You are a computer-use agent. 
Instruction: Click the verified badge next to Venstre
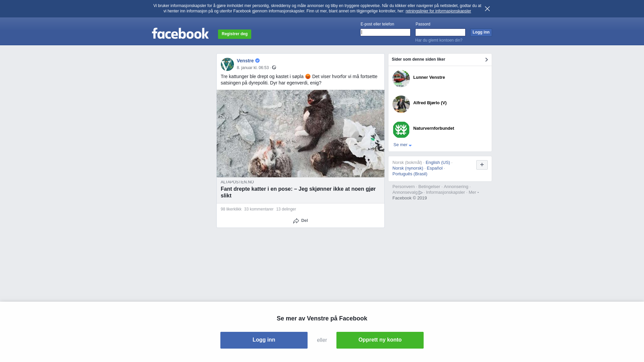[258, 61]
